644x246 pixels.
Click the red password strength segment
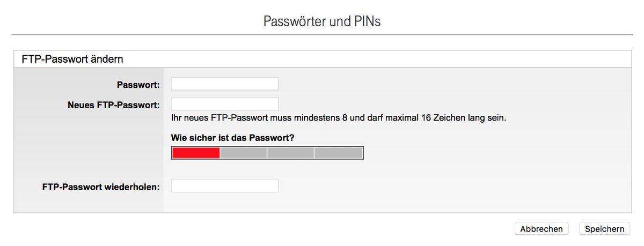tap(196, 153)
